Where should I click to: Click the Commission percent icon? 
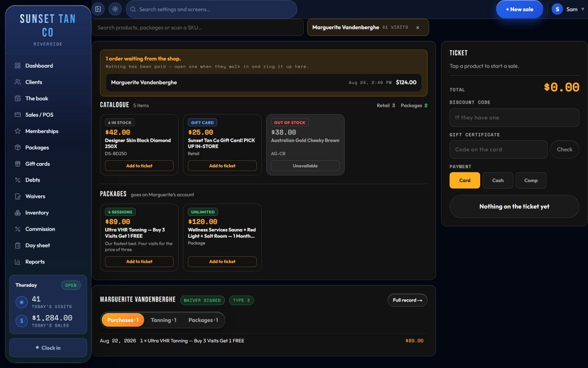[17, 229]
